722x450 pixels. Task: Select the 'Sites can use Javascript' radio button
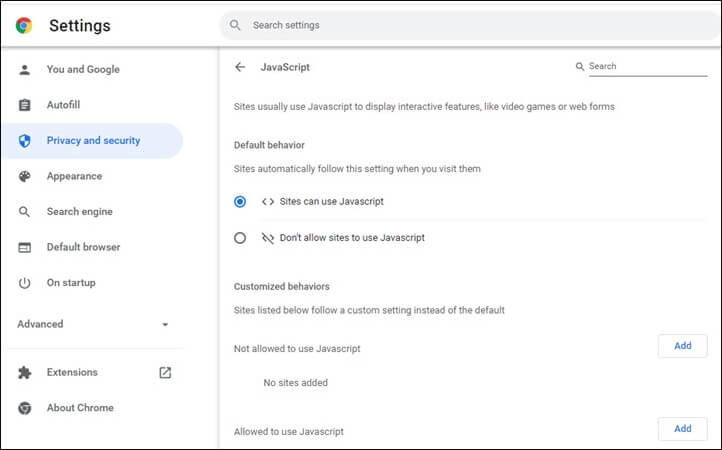(240, 201)
